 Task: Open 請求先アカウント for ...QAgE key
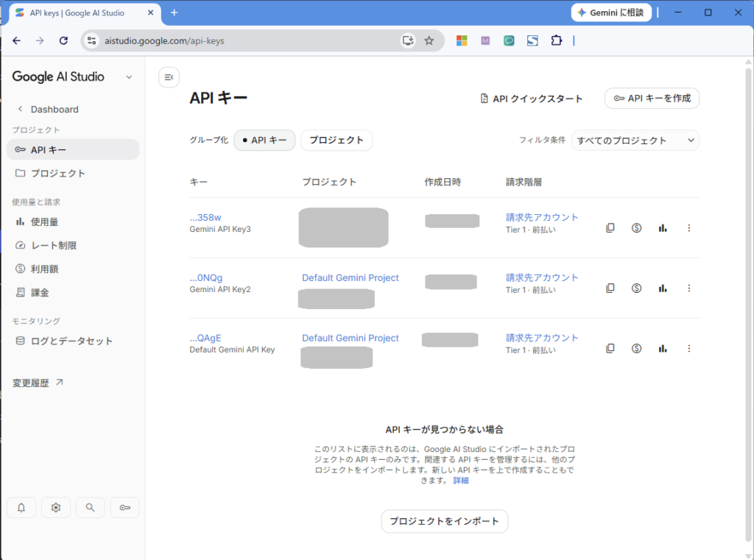pos(541,338)
